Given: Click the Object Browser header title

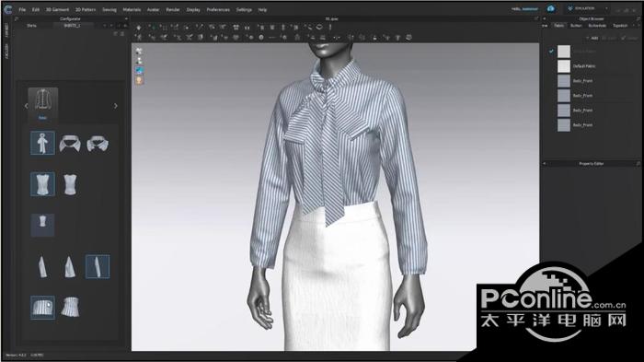Looking at the screenshot, I should [x=592, y=18].
